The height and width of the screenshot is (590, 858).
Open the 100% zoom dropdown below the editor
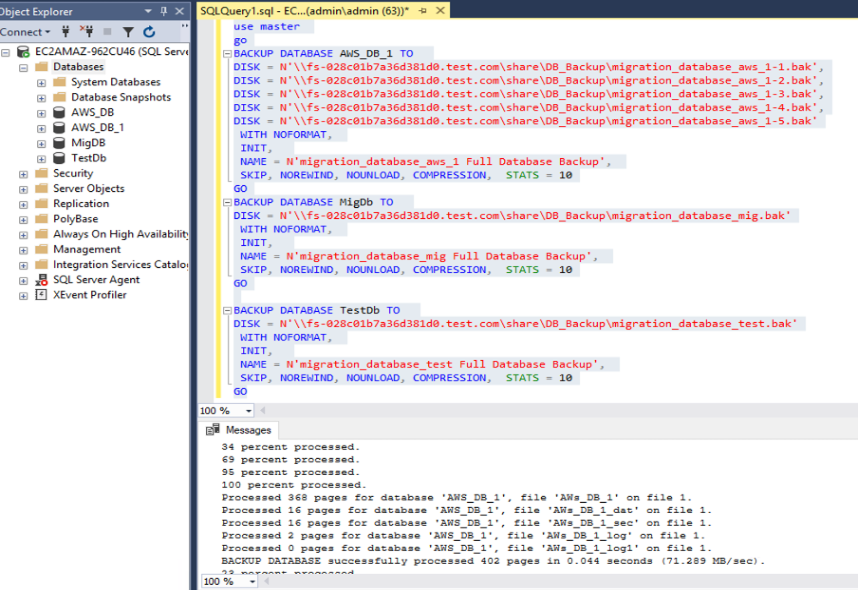click(x=242, y=409)
